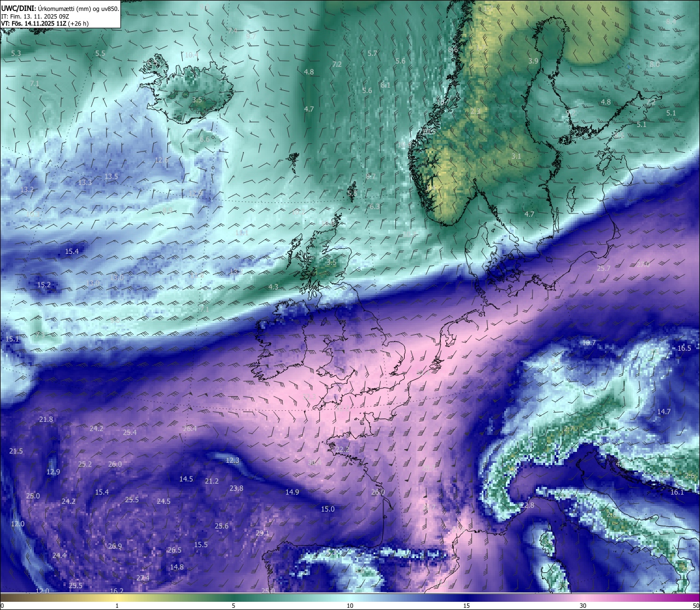
Task: Click the 12.9 value in the Atlantic
Action: coord(53,472)
